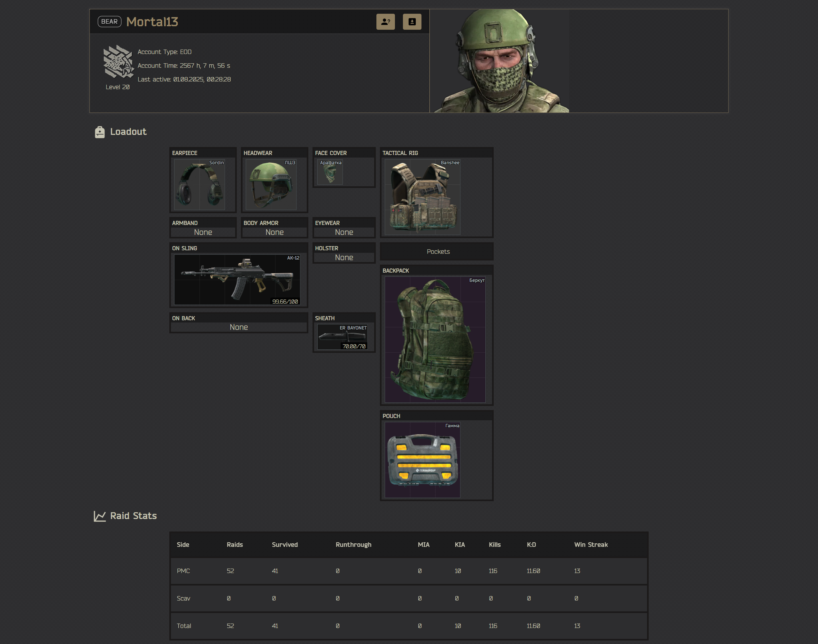Click the Sordin earpiece item
The image size is (818, 644).
point(199,184)
